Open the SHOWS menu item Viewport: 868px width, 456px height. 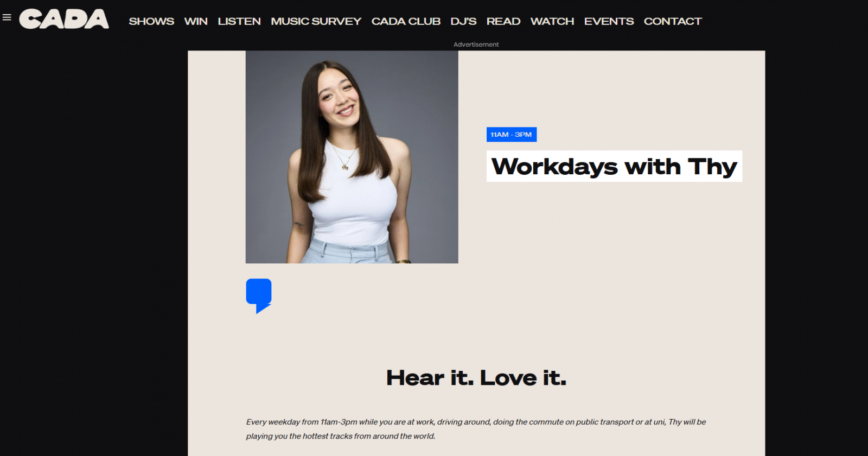click(151, 21)
